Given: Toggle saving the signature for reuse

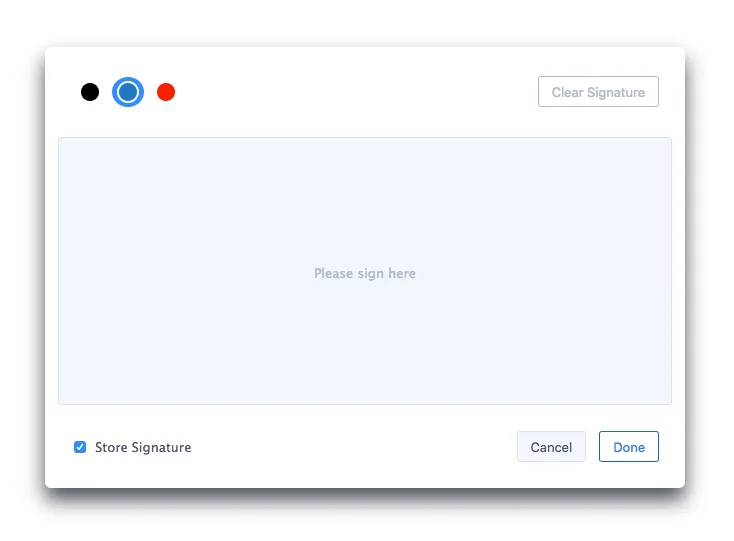Looking at the screenshot, I should (80, 447).
